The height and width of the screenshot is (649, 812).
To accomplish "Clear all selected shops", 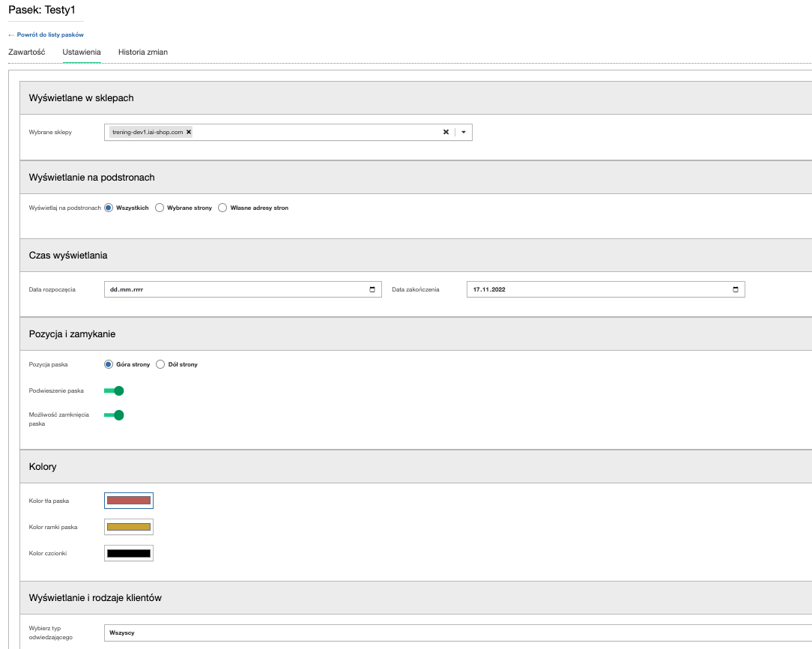I will click(x=446, y=132).
